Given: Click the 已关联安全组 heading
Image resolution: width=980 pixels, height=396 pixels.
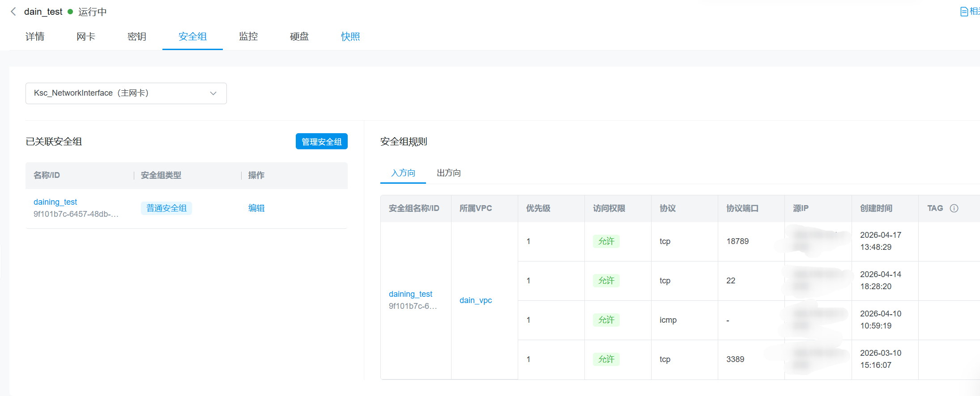Looking at the screenshot, I should click(x=54, y=142).
